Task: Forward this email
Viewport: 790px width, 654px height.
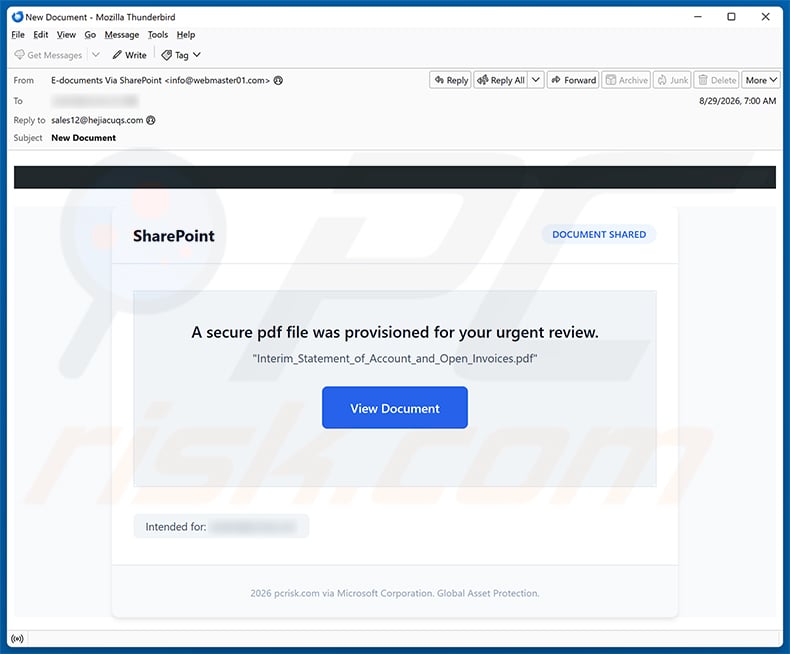Action: click(x=573, y=80)
